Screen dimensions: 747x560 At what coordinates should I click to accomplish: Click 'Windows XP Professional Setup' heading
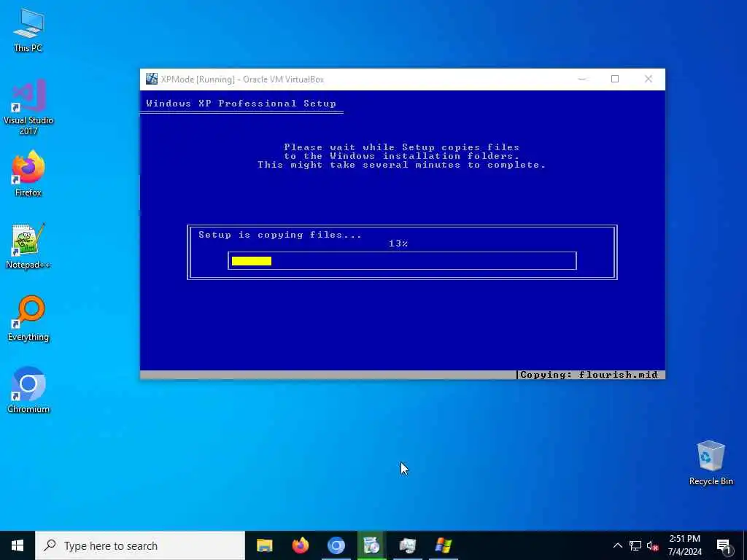coord(241,104)
